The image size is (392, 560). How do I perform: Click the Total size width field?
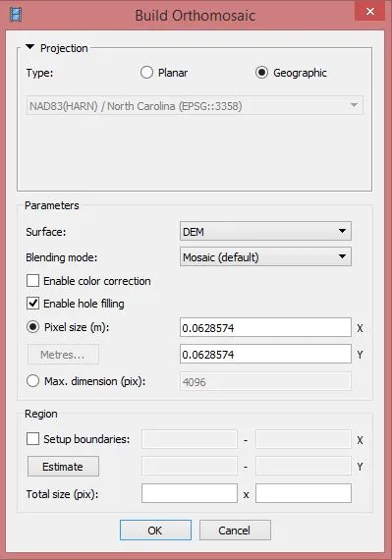coord(190,493)
